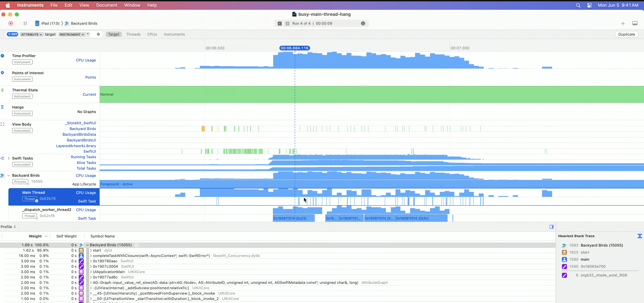This screenshot has width=644, height=303.
Task: Open the Profile detail selector
Action: coord(8,227)
